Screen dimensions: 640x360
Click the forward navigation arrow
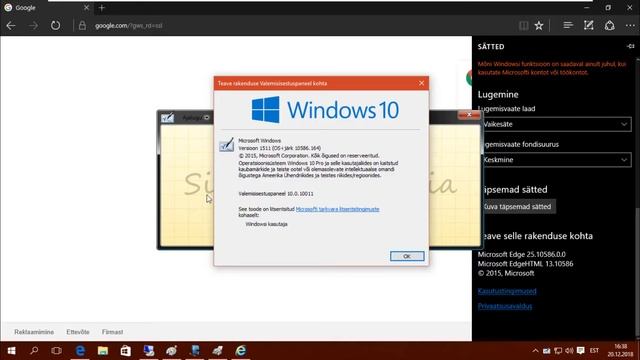tap(33, 25)
